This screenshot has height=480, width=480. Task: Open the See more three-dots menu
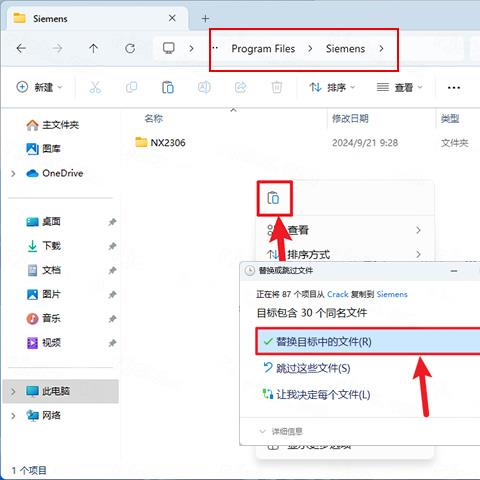coord(454,88)
